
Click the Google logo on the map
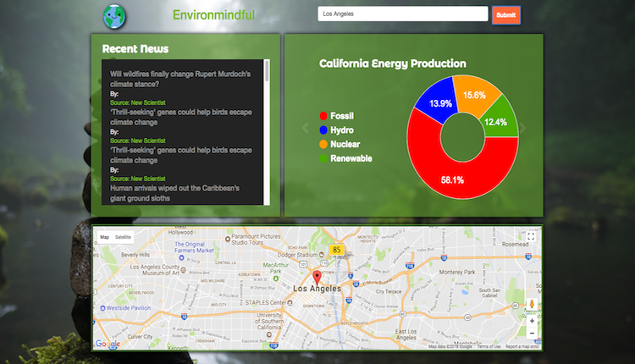pos(108,344)
